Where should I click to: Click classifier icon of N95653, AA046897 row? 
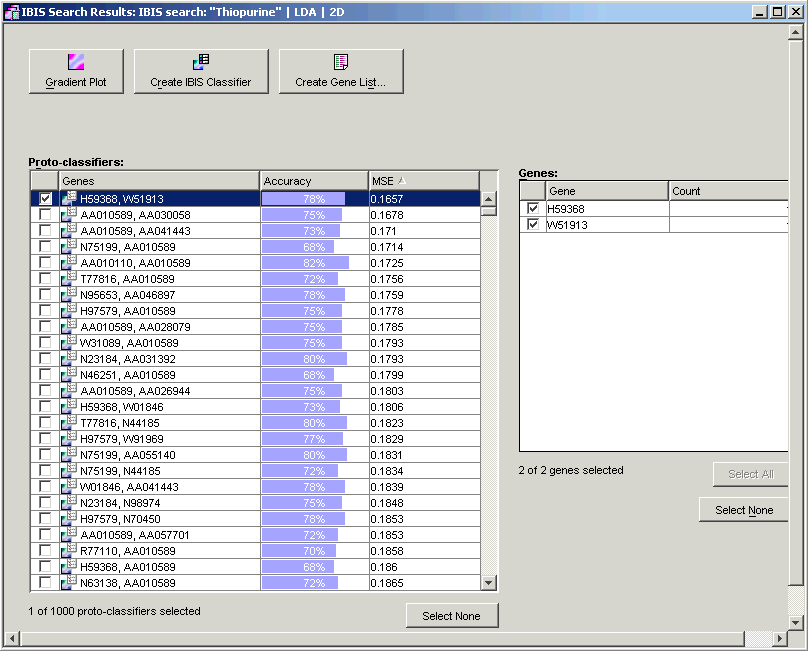(69, 294)
